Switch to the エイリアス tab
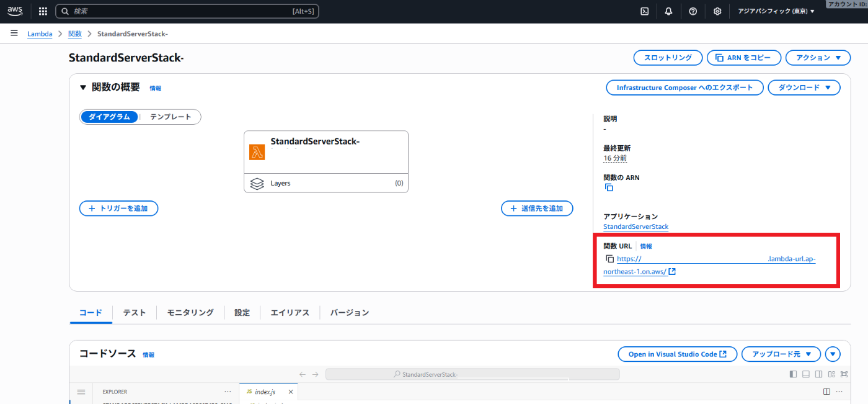This screenshot has height=404, width=868. click(290, 313)
